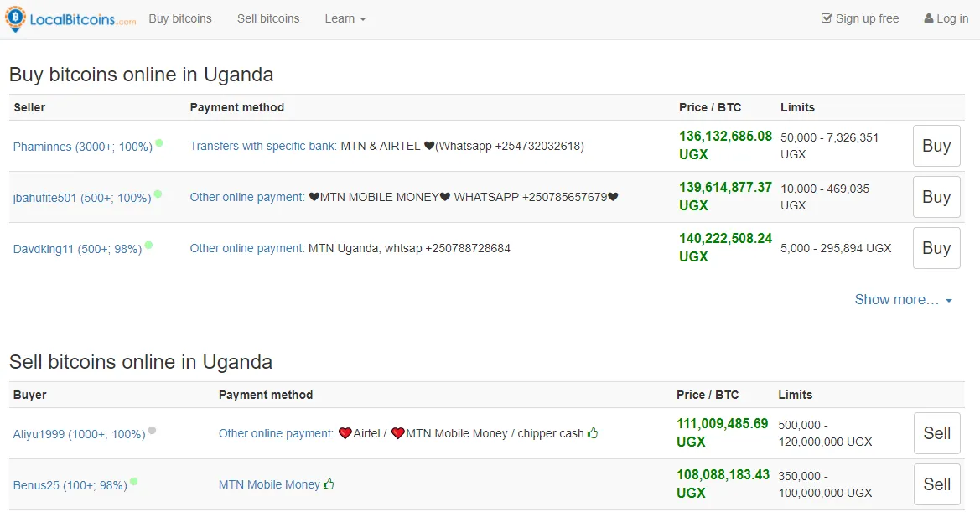The image size is (980, 512).
Task: Click limits 350,000 - 100,000,000 UGX
Action: pyautogui.click(x=825, y=484)
